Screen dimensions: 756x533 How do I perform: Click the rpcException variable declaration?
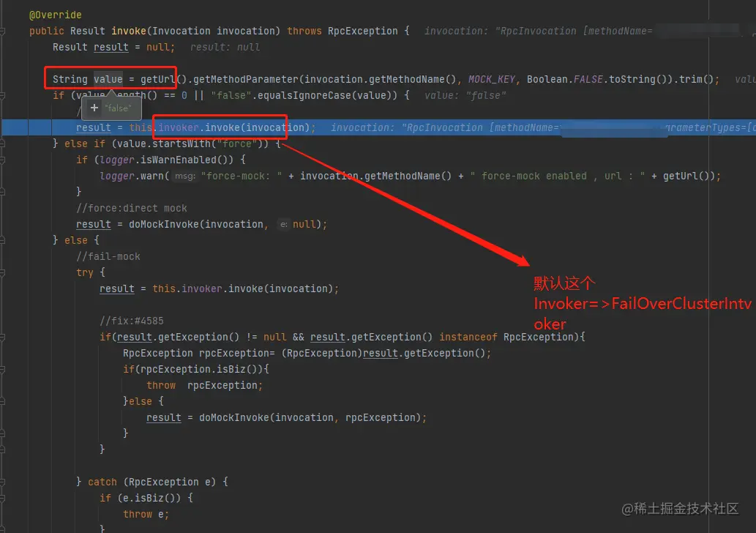[234, 353]
